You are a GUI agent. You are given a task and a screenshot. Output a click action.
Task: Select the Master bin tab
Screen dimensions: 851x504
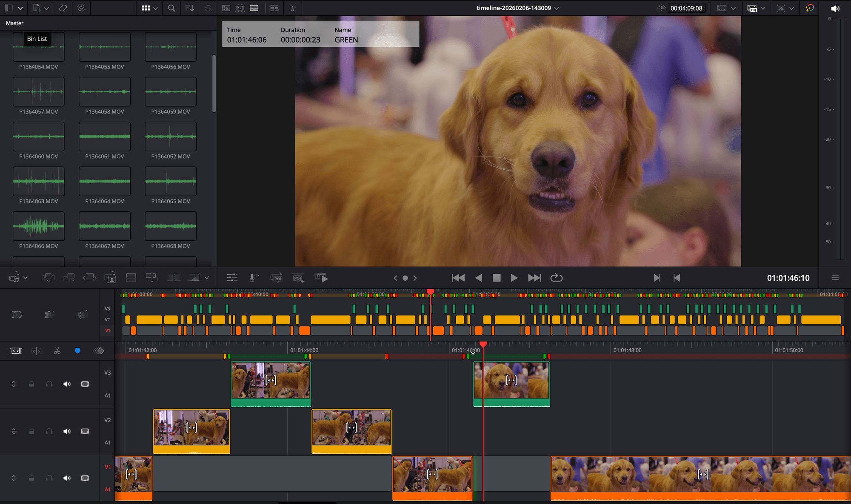coord(14,23)
